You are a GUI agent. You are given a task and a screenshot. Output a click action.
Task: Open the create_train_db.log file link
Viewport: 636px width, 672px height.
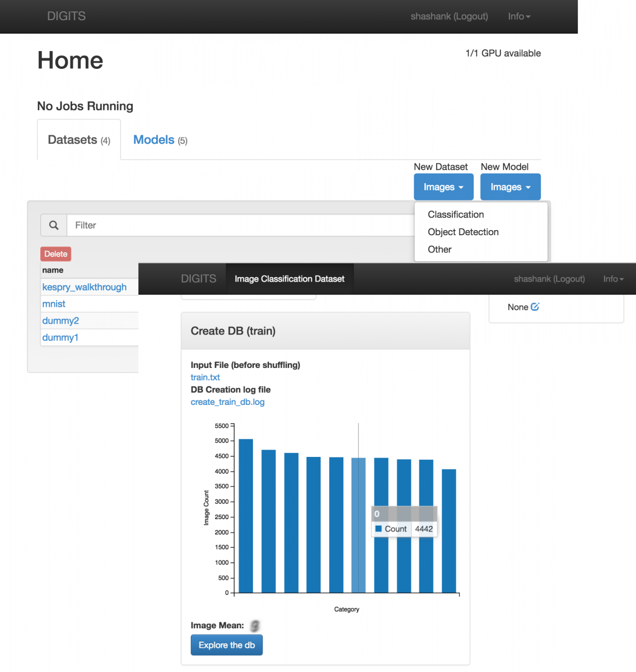point(227,402)
